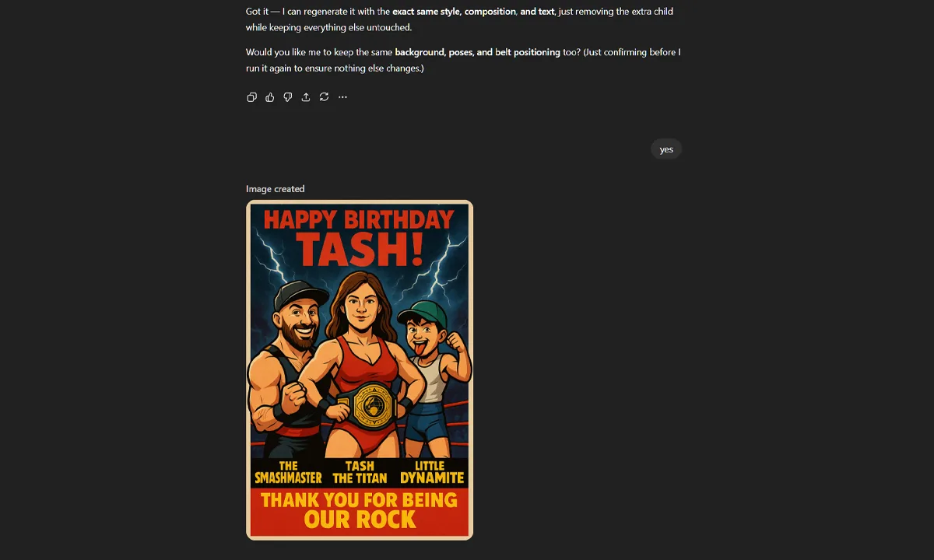Click TASH THE TITAN caption in the poster
The width and height of the screenshot is (934, 560).
[x=359, y=472]
